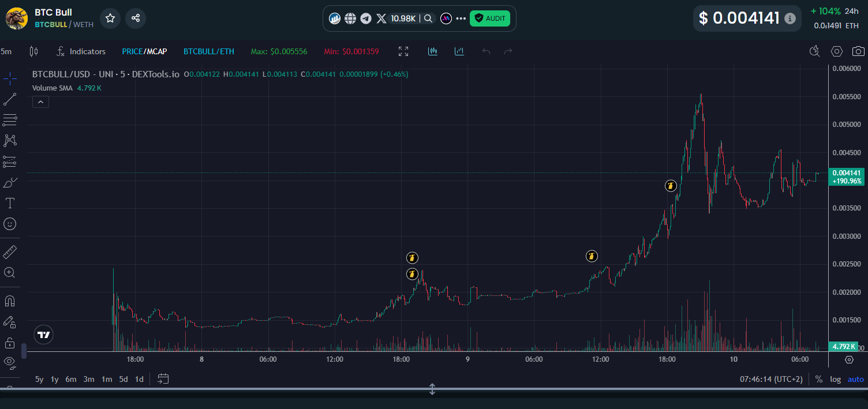Select the 5d date range

[124, 379]
